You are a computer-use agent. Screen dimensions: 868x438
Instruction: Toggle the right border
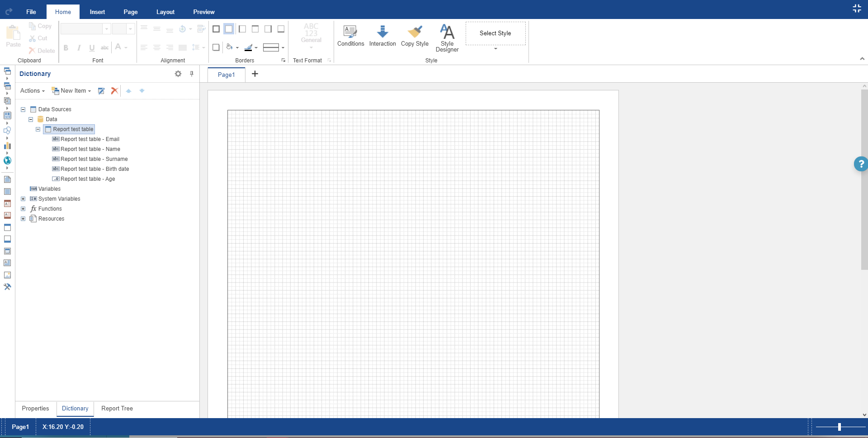click(268, 29)
